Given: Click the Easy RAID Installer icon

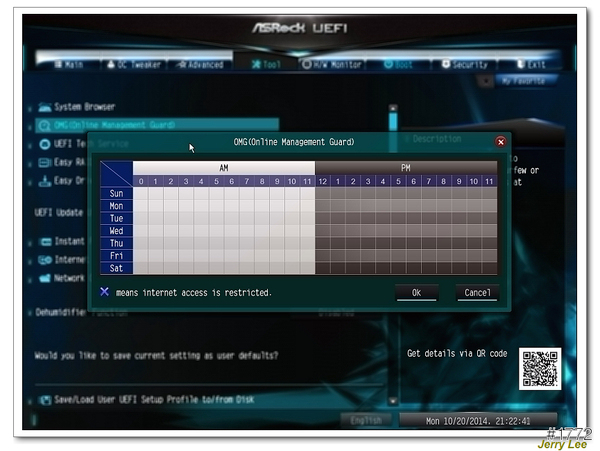Looking at the screenshot, I should point(46,162).
